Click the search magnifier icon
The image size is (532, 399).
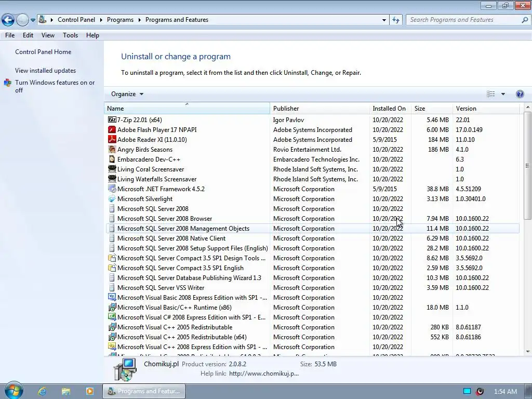click(525, 20)
